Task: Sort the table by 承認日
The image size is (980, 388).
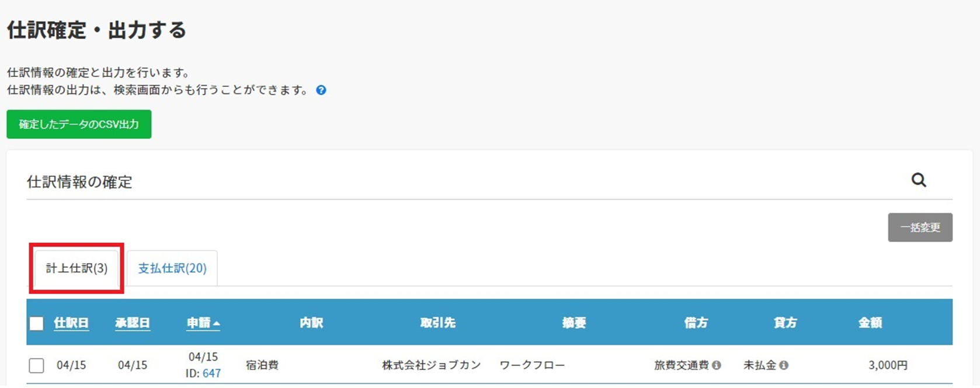Action: pyautogui.click(x=133, y=323)
